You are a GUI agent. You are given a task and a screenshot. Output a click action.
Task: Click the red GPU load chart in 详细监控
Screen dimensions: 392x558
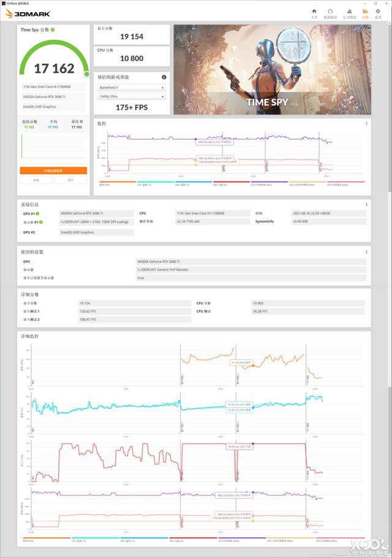coord(197,462)
